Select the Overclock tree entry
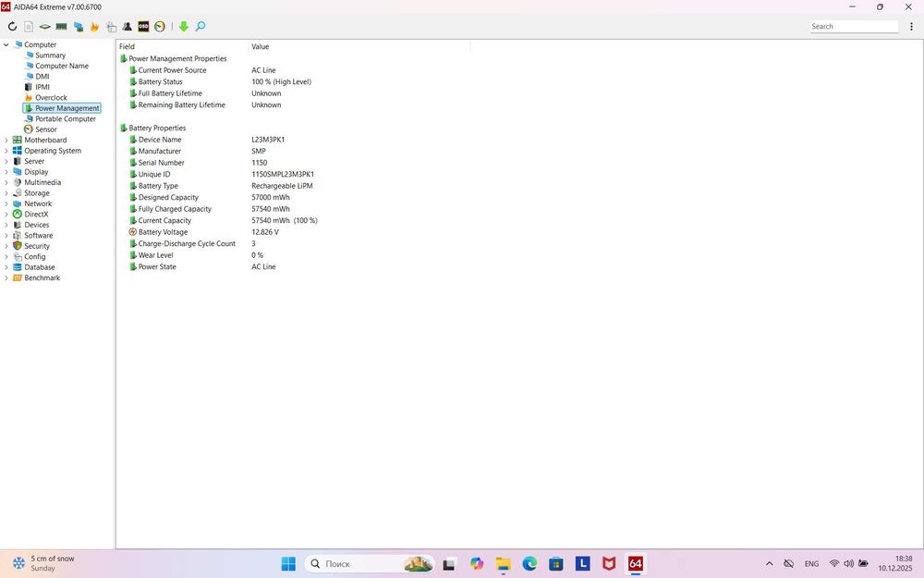Screen dimensions: 924x578 pyautogui.click(x=51, y=98)
